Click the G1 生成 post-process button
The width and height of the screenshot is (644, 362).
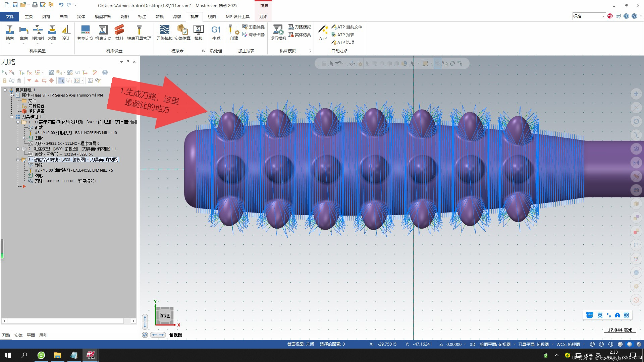pyautogui.click(x=216, y=33)
